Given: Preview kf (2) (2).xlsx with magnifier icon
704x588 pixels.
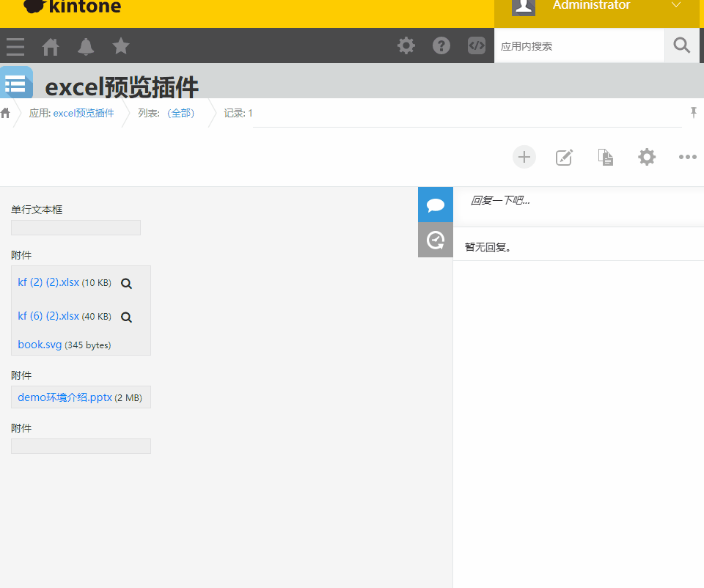Looking at the screenshot, I should (127, 284).
